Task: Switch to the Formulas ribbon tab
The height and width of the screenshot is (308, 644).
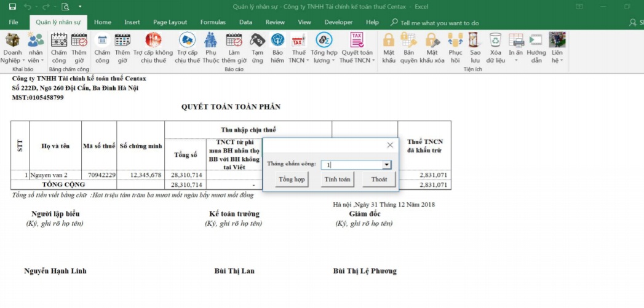Action: (x=213, y=22)
